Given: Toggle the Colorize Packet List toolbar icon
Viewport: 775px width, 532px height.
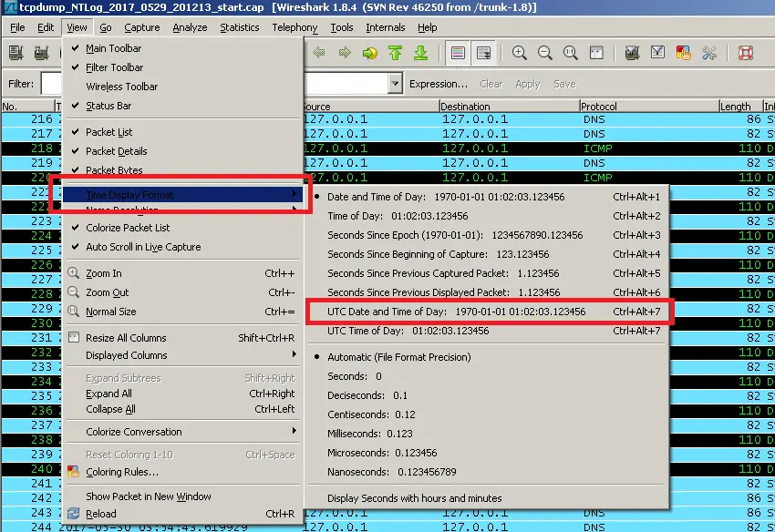Looking at the screenshot, I should (x=458, y=52).
